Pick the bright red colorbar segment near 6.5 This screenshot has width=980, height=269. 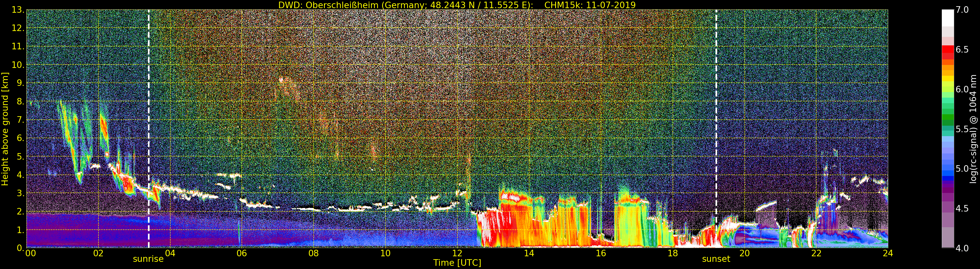948,50
